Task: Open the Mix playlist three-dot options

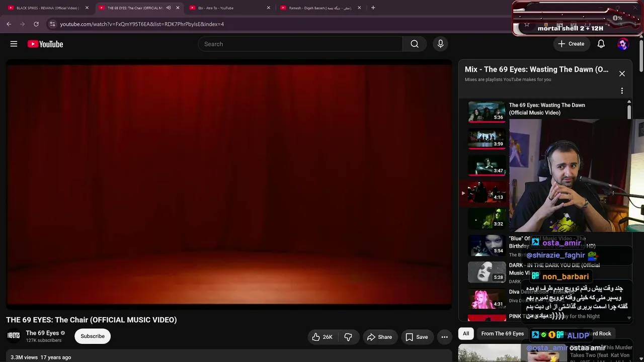Action: [x=622, y=91]
